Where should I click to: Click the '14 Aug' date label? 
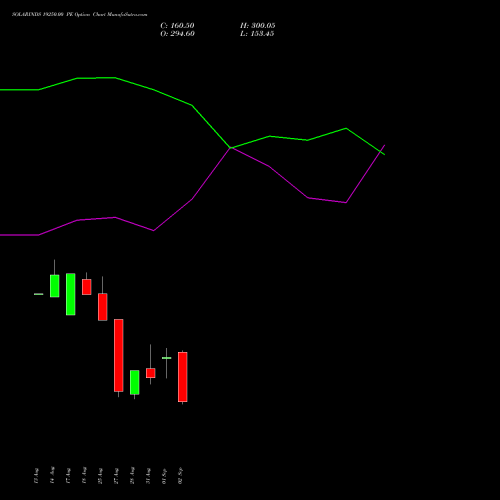[52, 475]
